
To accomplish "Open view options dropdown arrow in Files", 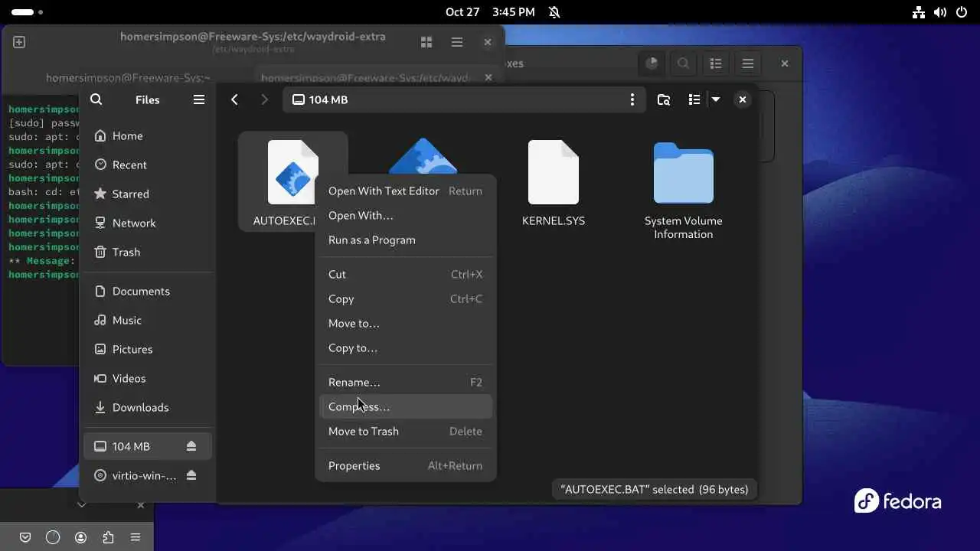I will click(716, 99).
